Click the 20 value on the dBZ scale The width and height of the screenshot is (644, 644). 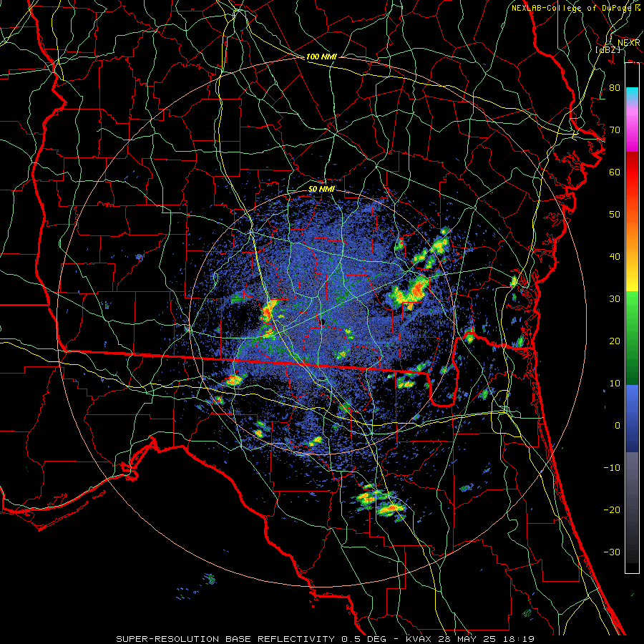[x=615, y=341]
